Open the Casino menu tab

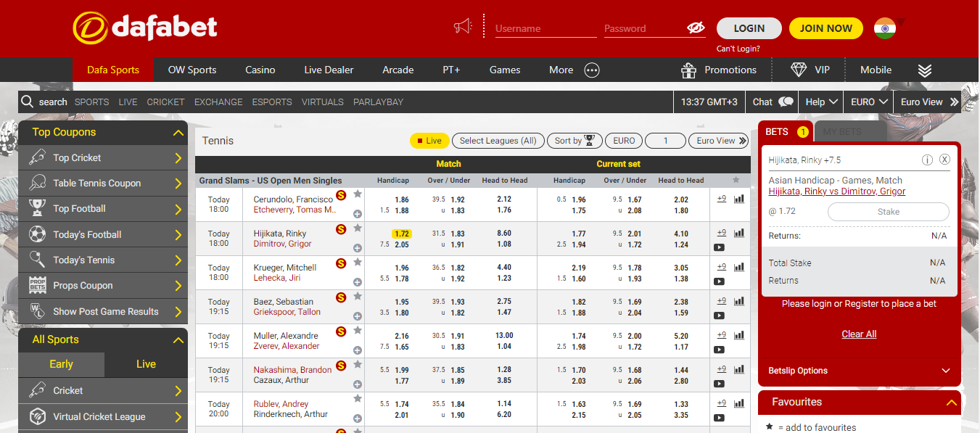click(260, 70)
